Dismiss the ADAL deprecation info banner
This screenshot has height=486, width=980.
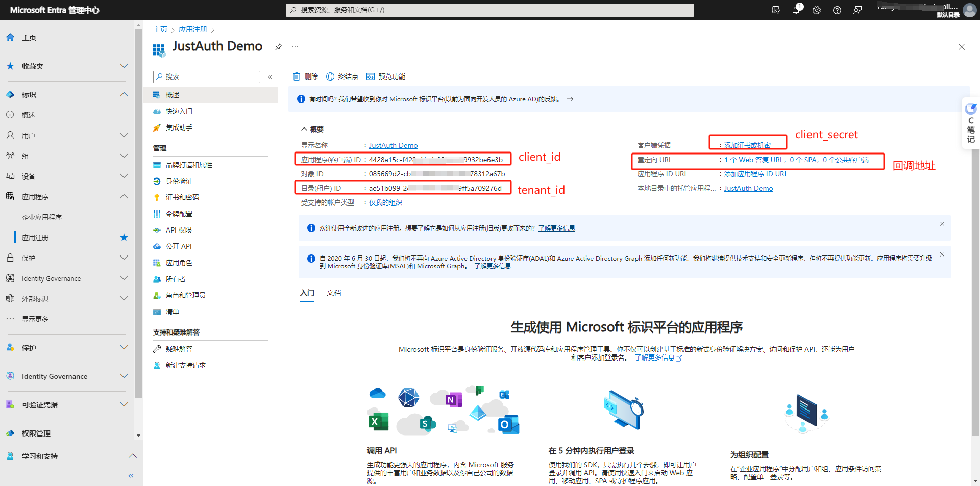pos(942,254)
